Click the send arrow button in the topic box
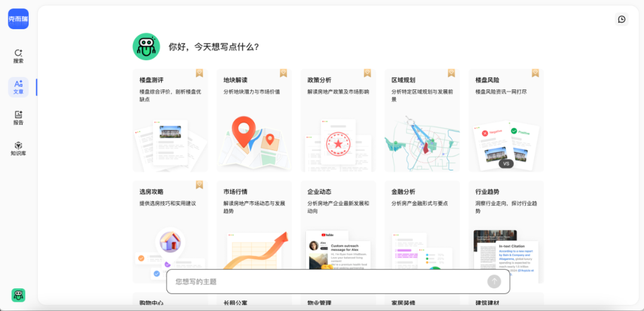Viewport: 644px width, 311px height. (494, 281)
